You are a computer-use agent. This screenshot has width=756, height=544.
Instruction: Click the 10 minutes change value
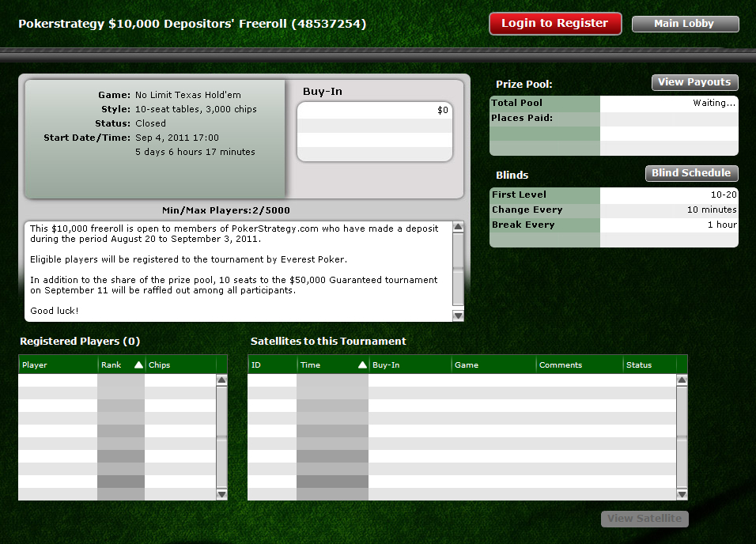pyautogui.click(x=712, y=210)
